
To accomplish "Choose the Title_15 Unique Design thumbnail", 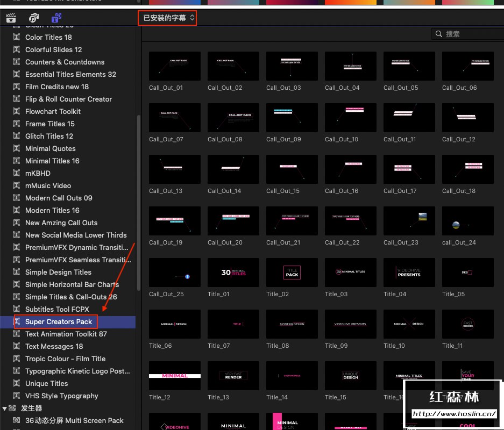I will tap(350, 376).
